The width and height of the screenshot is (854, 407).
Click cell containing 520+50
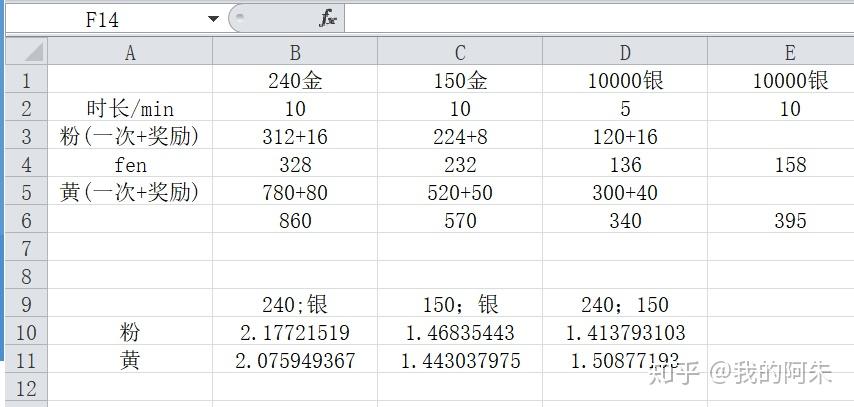click(460, 192)
